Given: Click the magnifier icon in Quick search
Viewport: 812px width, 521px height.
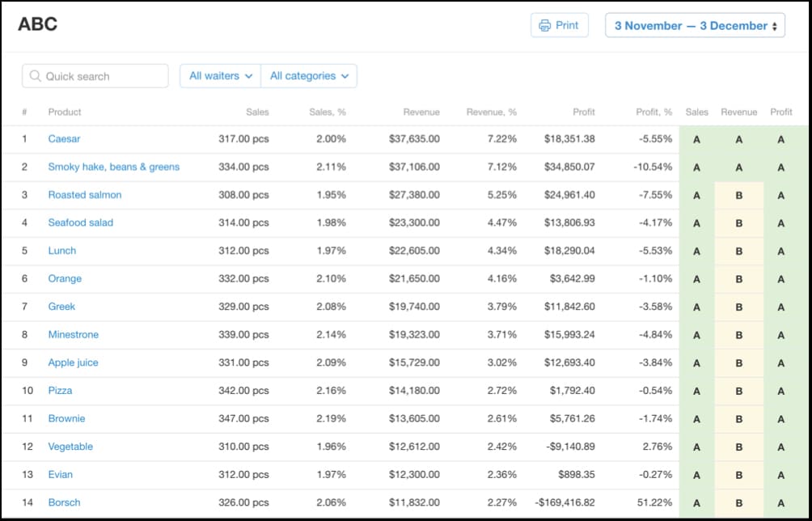Looking at the screenshot, I should point(35,76).
